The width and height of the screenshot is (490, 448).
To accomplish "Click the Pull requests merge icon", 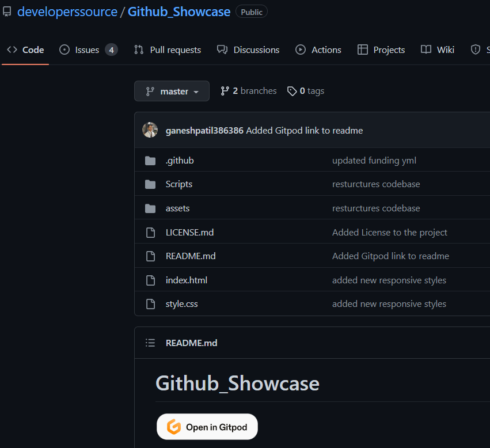I will [x=138, y=50].
